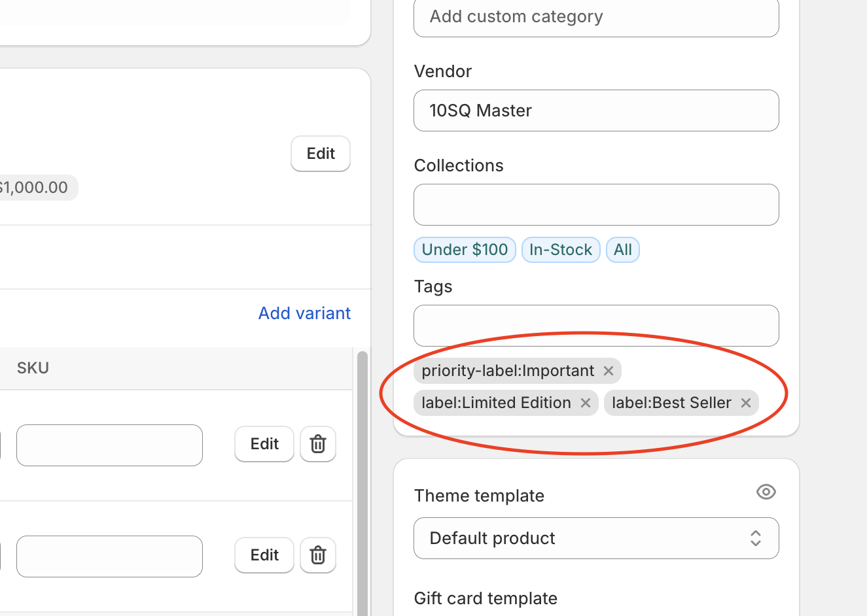
Task: Remove the label:Limited Edition tag
Action: click(x=585, y=403)
